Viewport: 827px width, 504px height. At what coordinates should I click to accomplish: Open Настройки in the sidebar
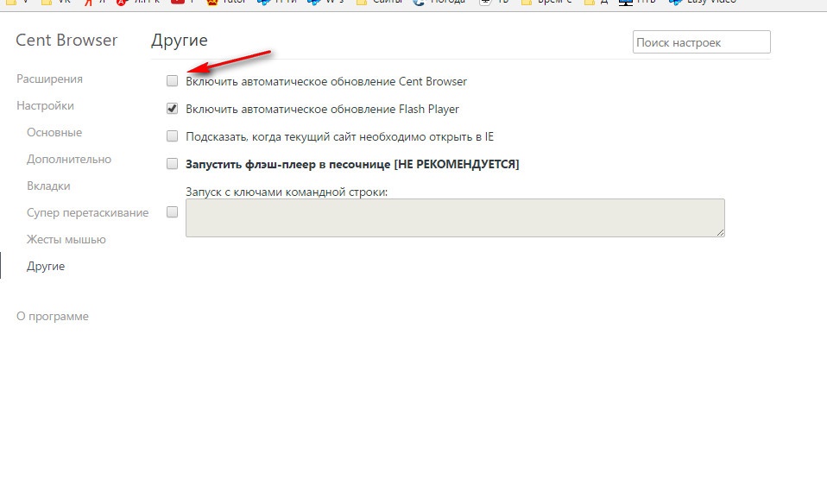45,105
